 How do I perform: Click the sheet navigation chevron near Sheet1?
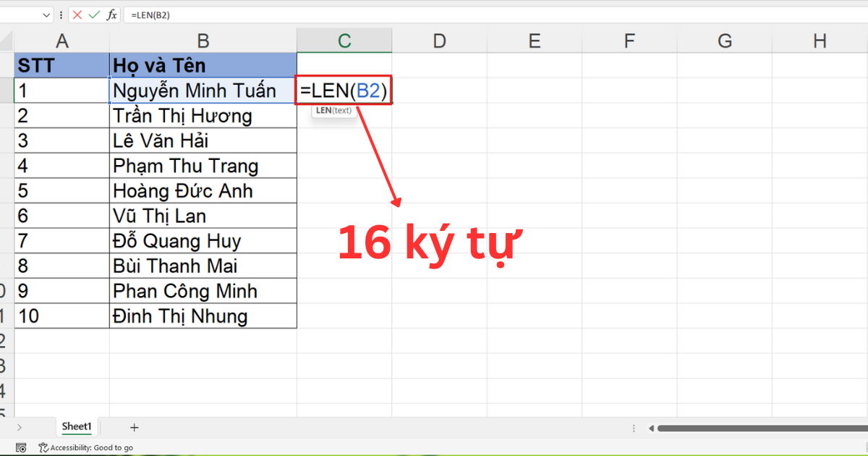[20, 427]
